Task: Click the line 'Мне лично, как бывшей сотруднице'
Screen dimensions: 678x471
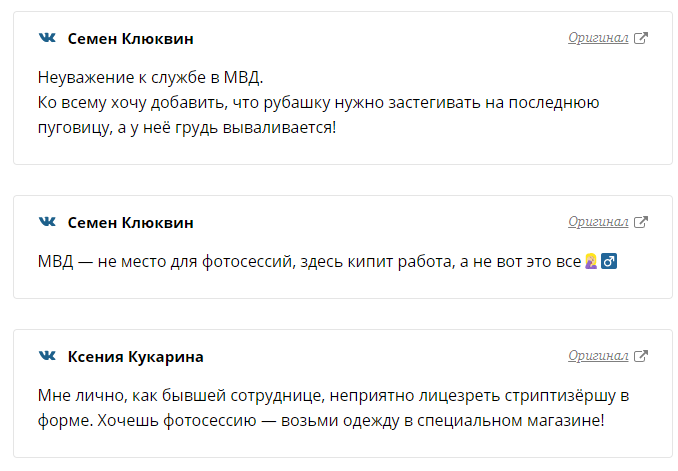Action: (x=333, y=396)
